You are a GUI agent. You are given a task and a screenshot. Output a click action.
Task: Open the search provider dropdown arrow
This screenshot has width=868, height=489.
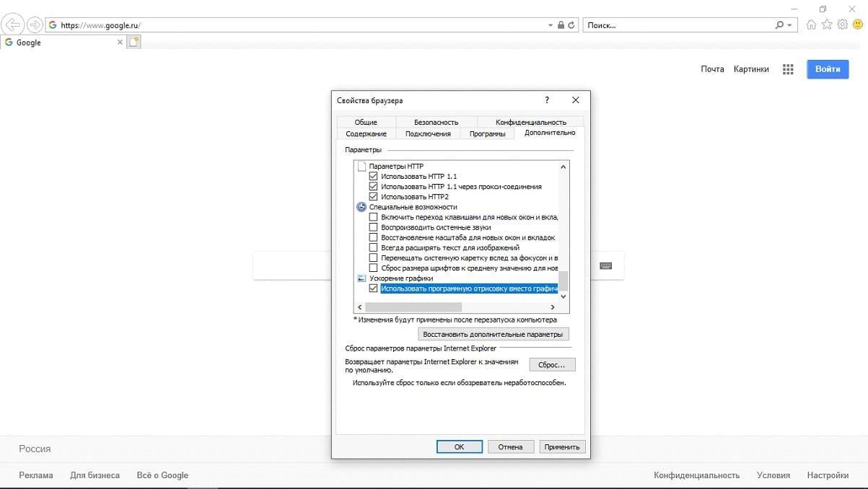790,25
